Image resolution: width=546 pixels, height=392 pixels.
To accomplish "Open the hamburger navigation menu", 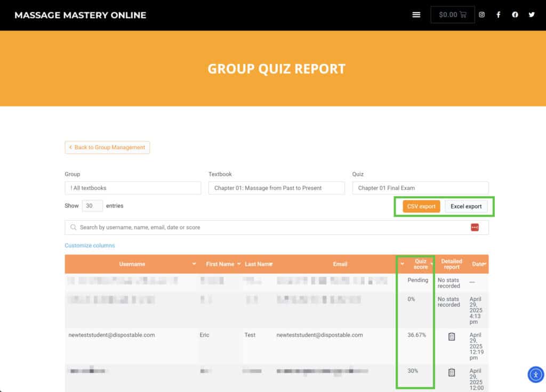I will [x=416, y=15].
